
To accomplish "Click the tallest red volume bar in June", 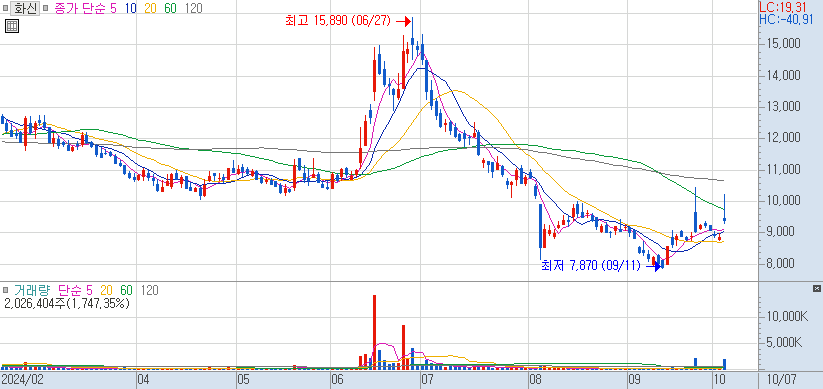I will (374, 331).
